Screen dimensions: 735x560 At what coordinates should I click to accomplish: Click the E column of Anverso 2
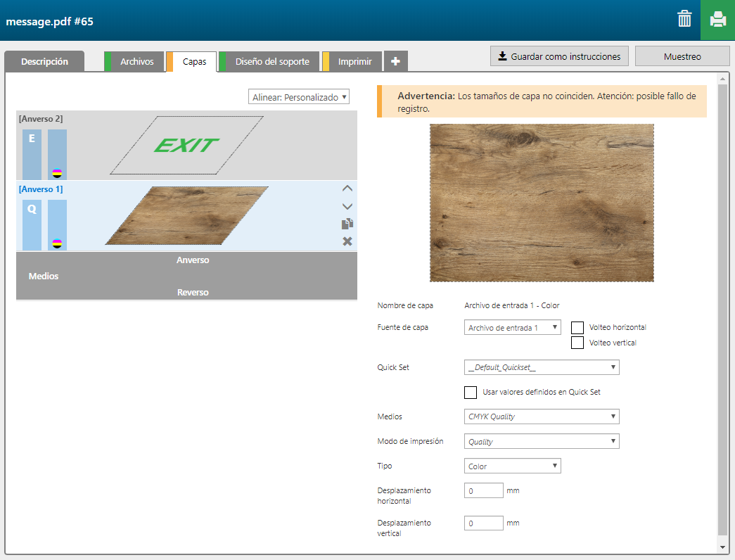(32, 154)
